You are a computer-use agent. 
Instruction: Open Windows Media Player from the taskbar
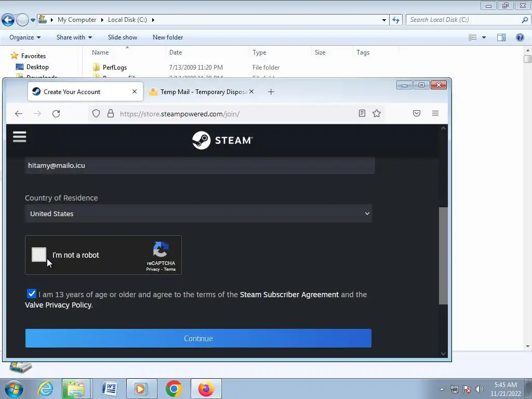141,389
